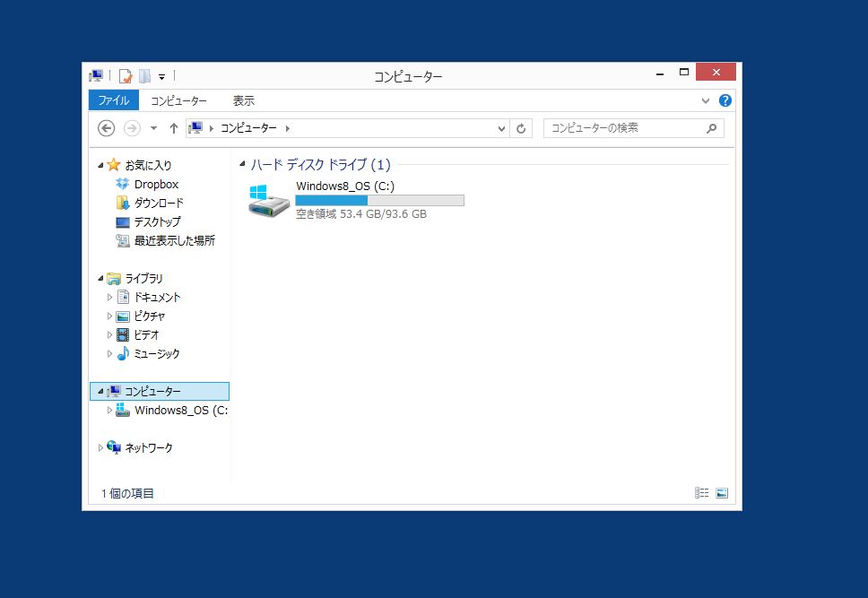Open 最近表示した場所 in favorites
The width and height of the screenshot is (868, 598).
174,240
